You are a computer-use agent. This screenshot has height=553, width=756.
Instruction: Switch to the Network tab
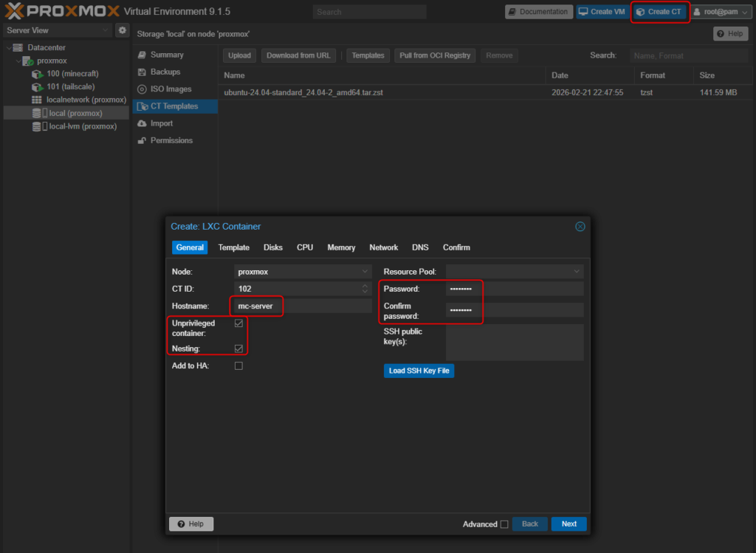click(x=383, y=247)
